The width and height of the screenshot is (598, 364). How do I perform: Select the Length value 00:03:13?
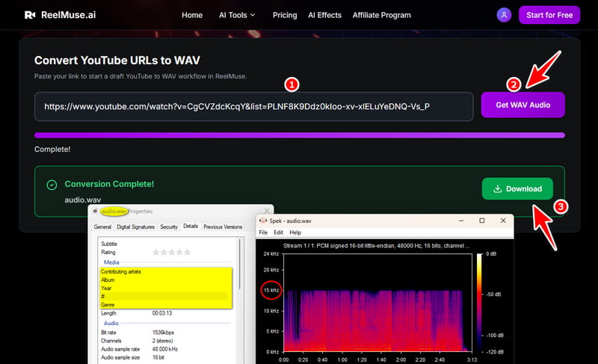point(162,313)
